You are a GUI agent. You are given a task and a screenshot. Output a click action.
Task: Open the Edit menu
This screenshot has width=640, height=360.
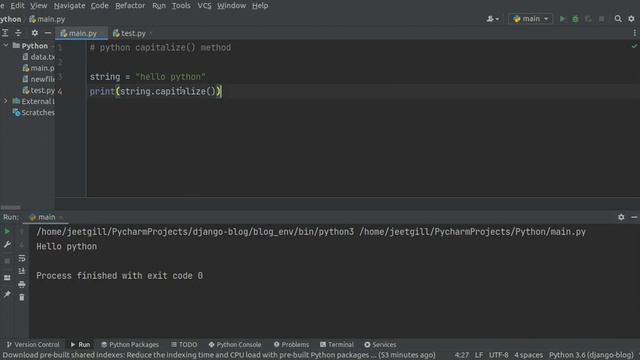point(18,6)
